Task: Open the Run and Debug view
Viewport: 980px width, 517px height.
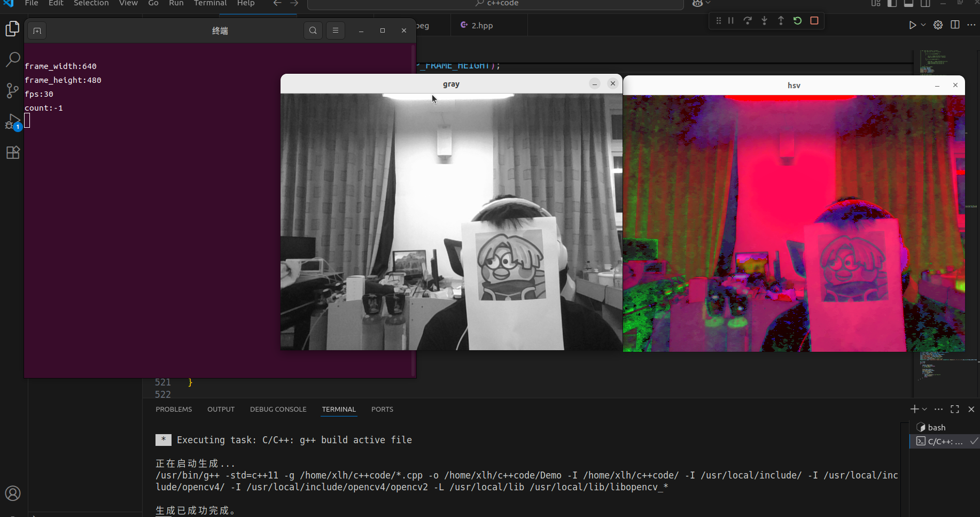Action: click(x=13, y=122)
